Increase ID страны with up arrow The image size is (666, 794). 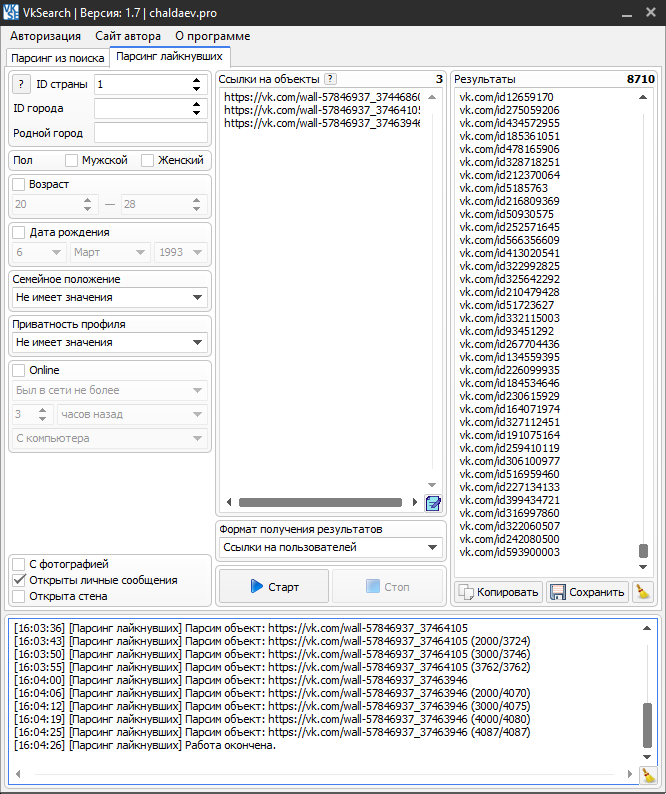coord(197,80)
